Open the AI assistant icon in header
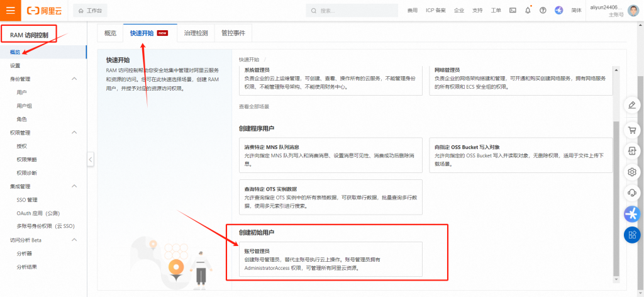The width and height of the screenshot is (644, 297). coord(559,11)
